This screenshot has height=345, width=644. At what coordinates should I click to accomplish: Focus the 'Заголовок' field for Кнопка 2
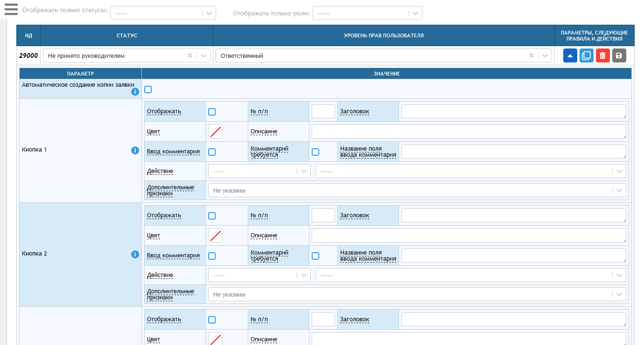coord(514,215)
